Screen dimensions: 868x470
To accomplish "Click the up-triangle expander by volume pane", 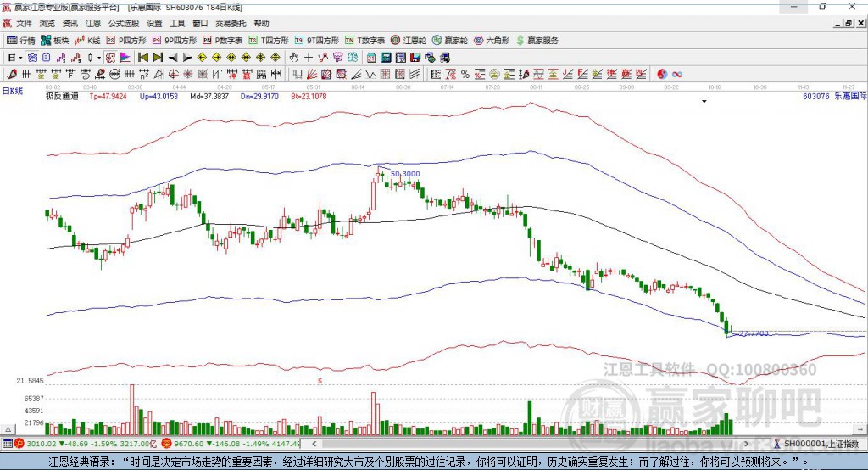I will tap(8, 429).
